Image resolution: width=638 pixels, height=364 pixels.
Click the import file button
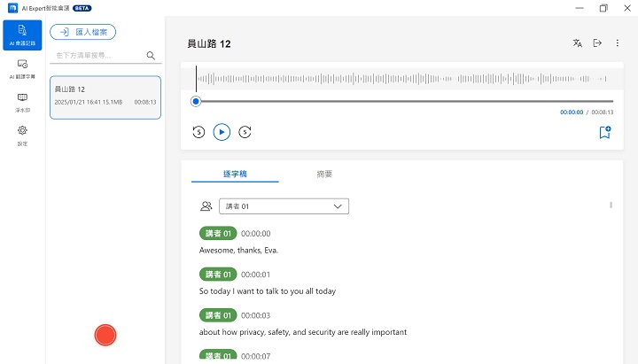tap(83, 32)
